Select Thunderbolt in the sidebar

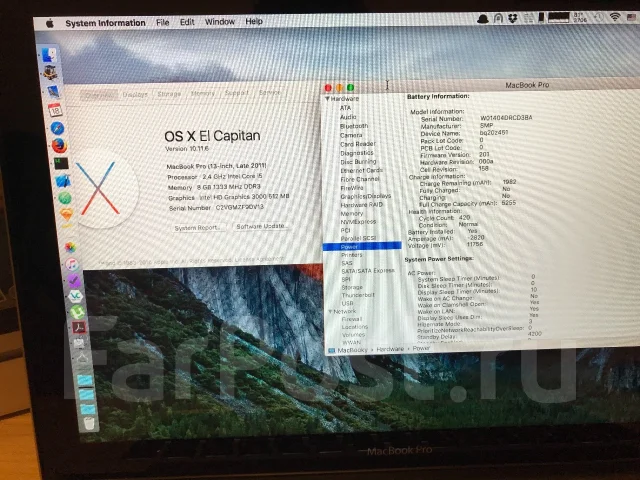358,295
